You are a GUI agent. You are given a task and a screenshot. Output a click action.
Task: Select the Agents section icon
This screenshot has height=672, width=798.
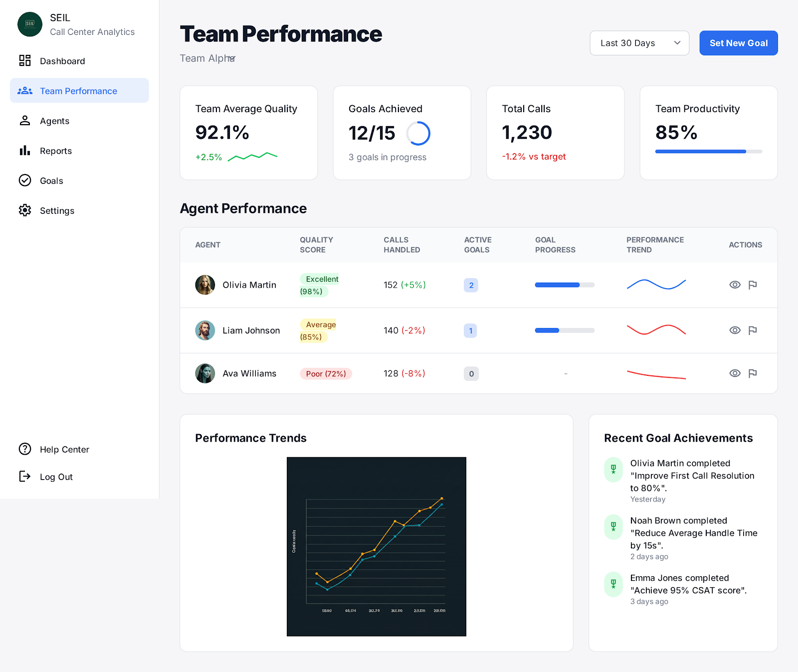coord(25,121)
